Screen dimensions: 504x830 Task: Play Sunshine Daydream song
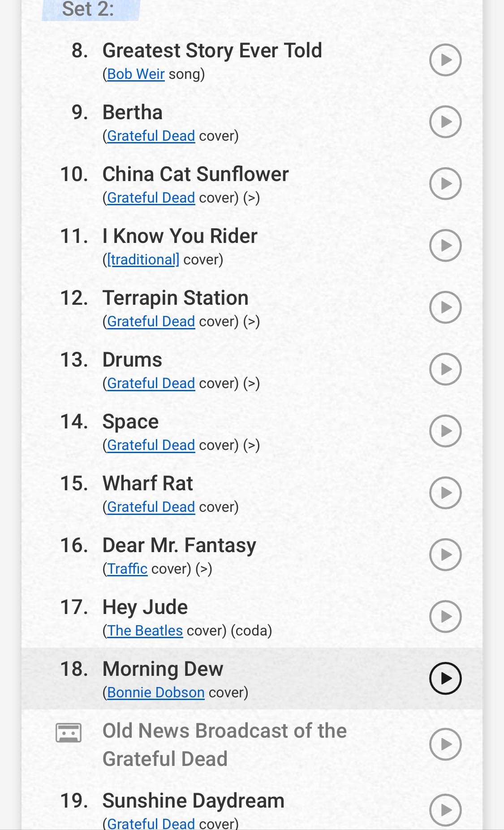pos(445,810)
